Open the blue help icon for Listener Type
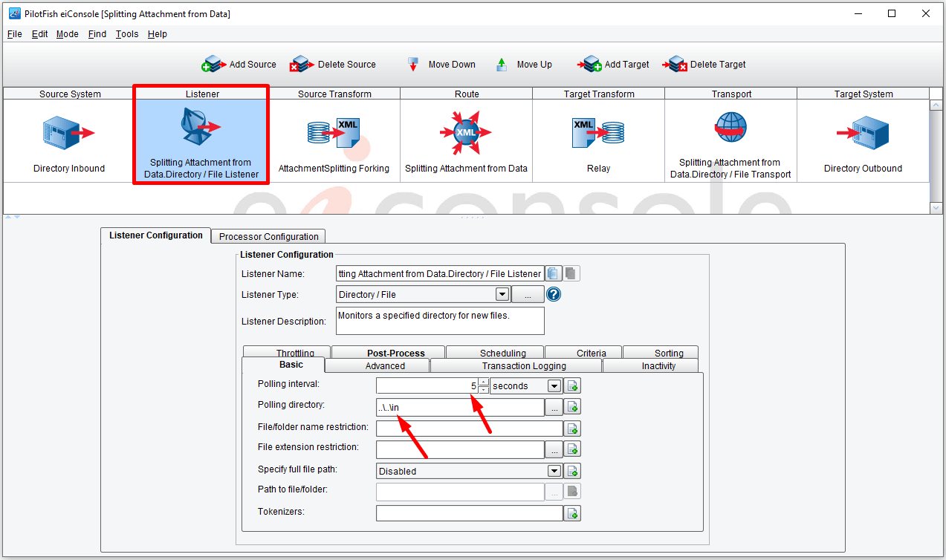The height and width of the screenshot is (560, 946). point(554,294)
